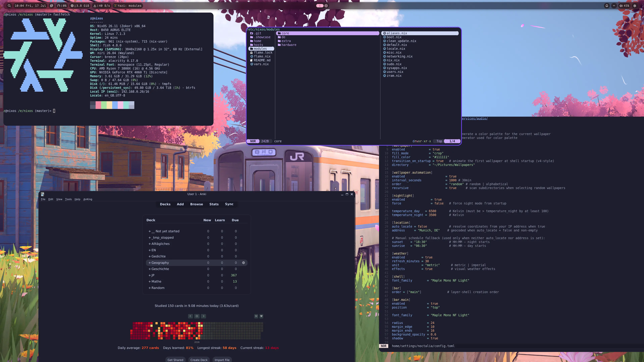Switch to workspace 1 pill in top bar
The image size is (644, 362).
point(320,6)
